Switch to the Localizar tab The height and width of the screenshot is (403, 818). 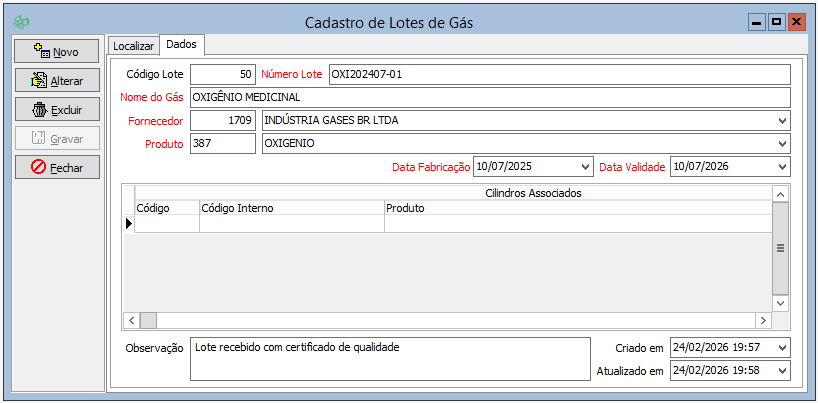point(133,46)
